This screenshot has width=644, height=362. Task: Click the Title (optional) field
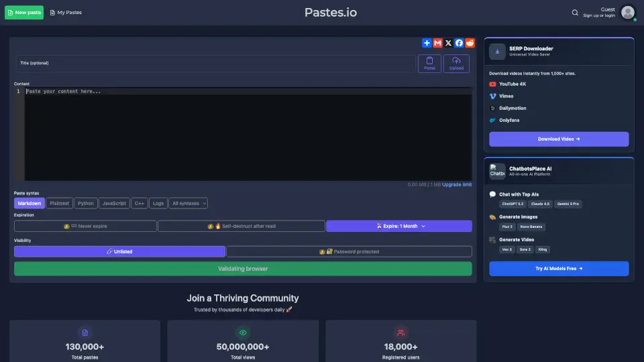click(x=216, y=64)
